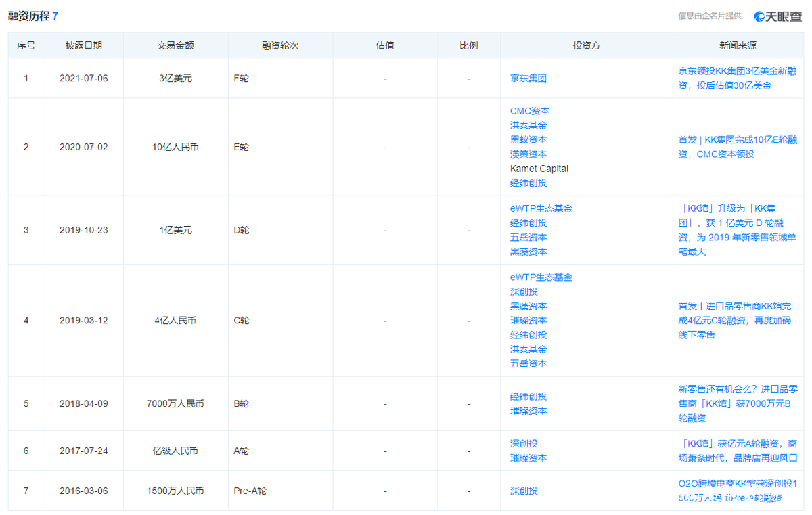Viewport: 812px width, 515px height.
Task: Click 信息由企名片提供 source note
Action: point(710,16)
